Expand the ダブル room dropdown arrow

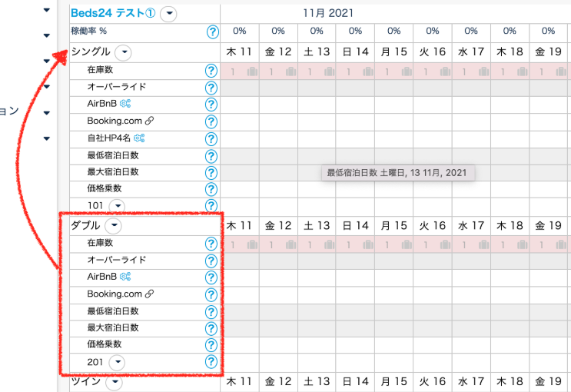[x=113, y=226]
